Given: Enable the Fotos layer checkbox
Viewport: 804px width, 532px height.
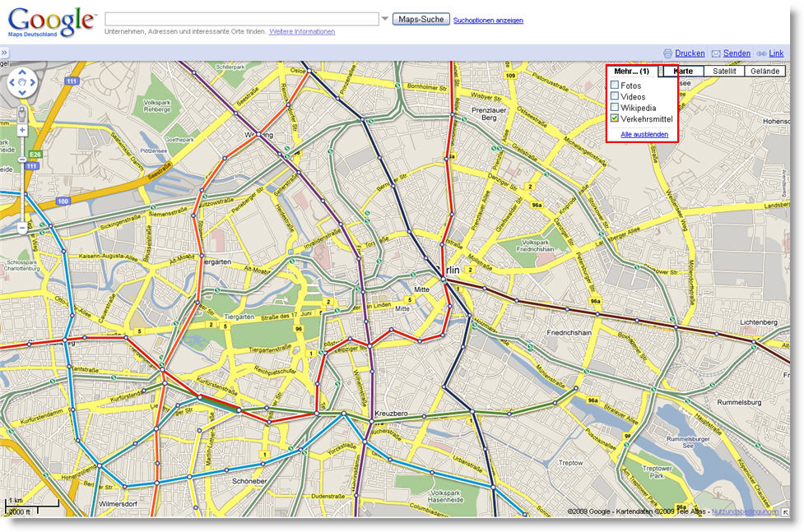Looking at the screenshot, I should (615, 86).
